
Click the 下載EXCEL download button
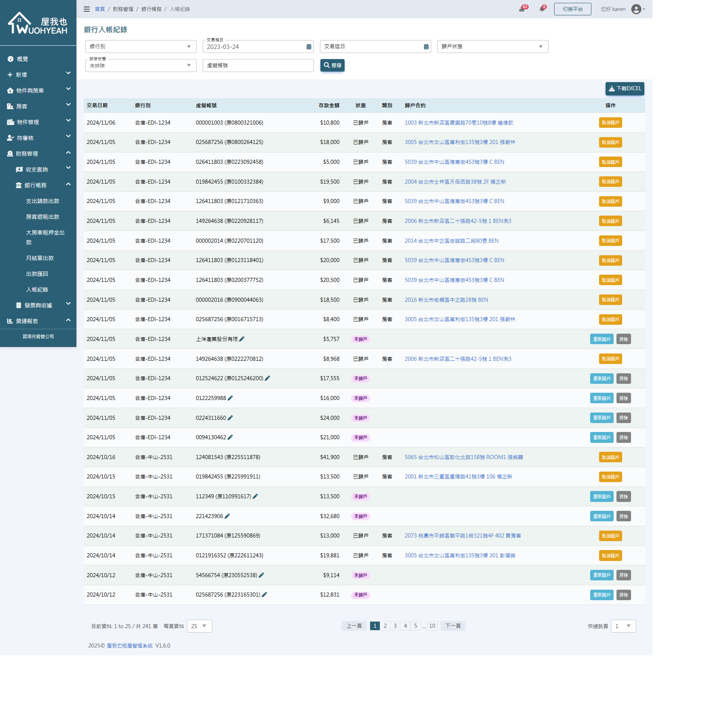(x=625, y=89)
